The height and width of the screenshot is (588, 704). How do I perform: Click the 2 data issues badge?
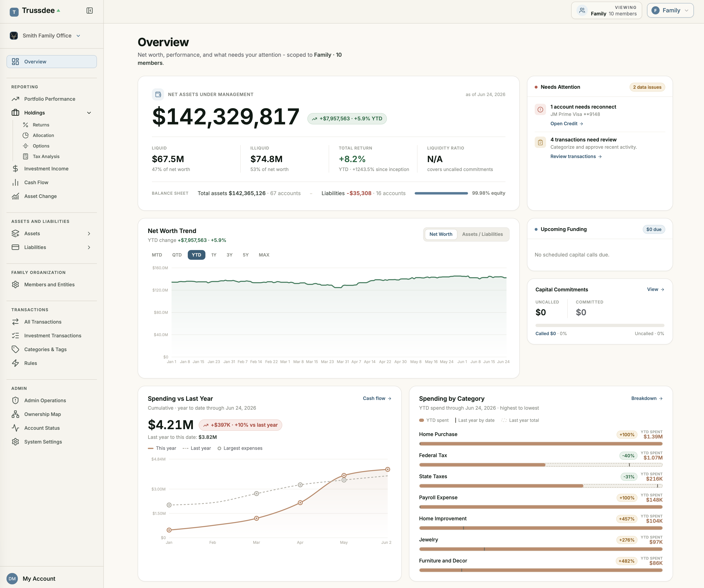coord(647,87)
